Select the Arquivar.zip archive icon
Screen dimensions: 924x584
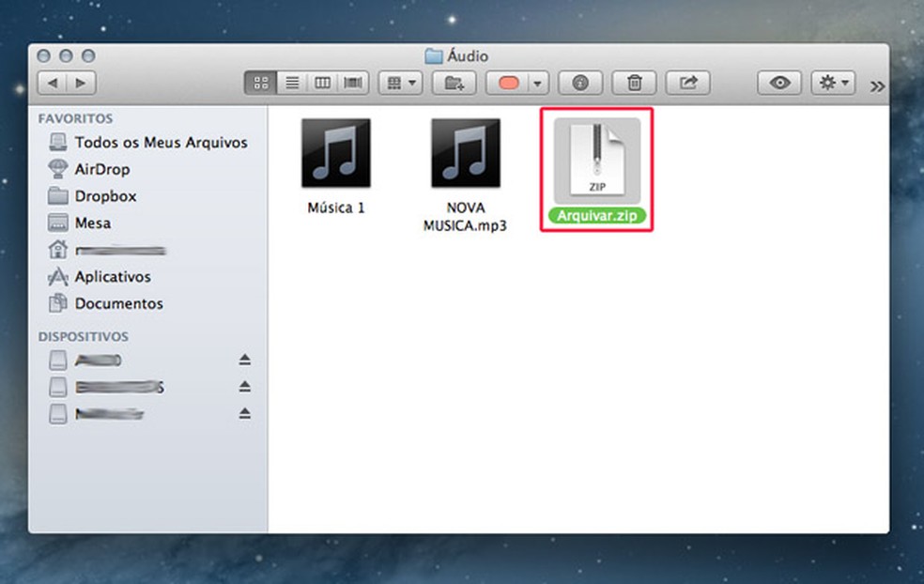pyautogui.click(x=597, y=161)
